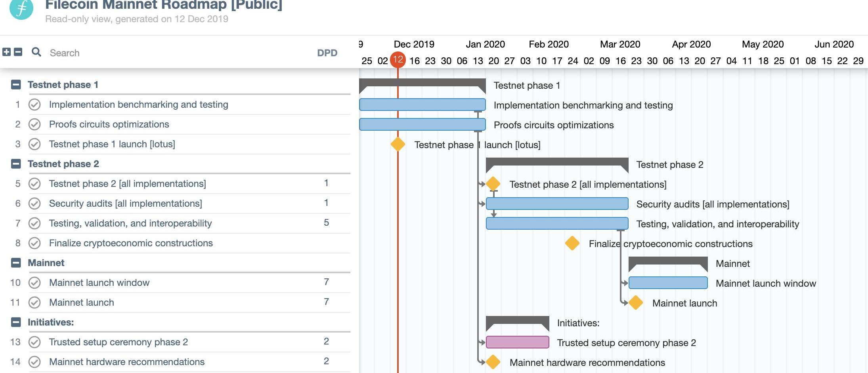Screen dimensions: 868x373
Task: Select Mainnet group title in list
Action: (46, 263)
